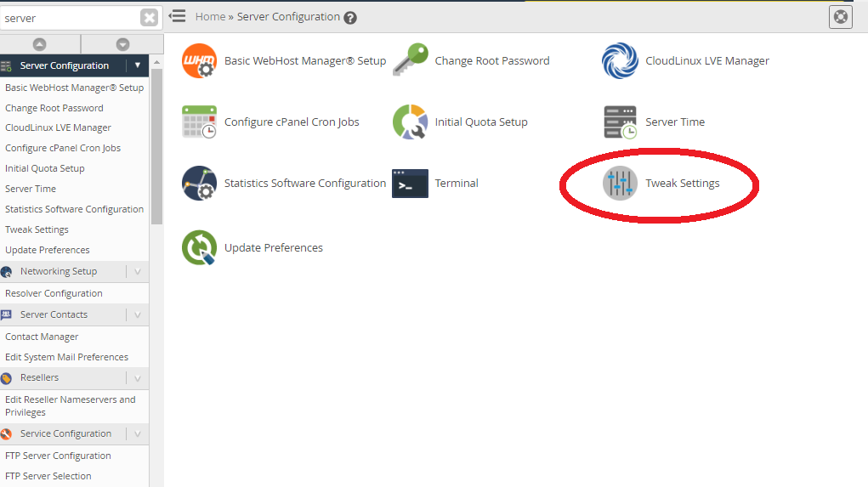Toggle the sidebar menu hamburger icon

[177, 16]
